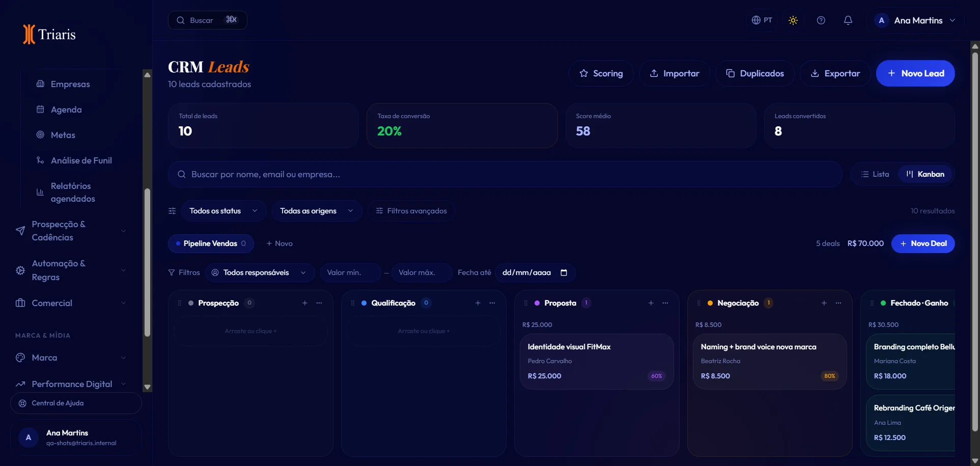980x466 pixels.
Task: Select Pipeline Vendas tab
Action: point(211,243)
